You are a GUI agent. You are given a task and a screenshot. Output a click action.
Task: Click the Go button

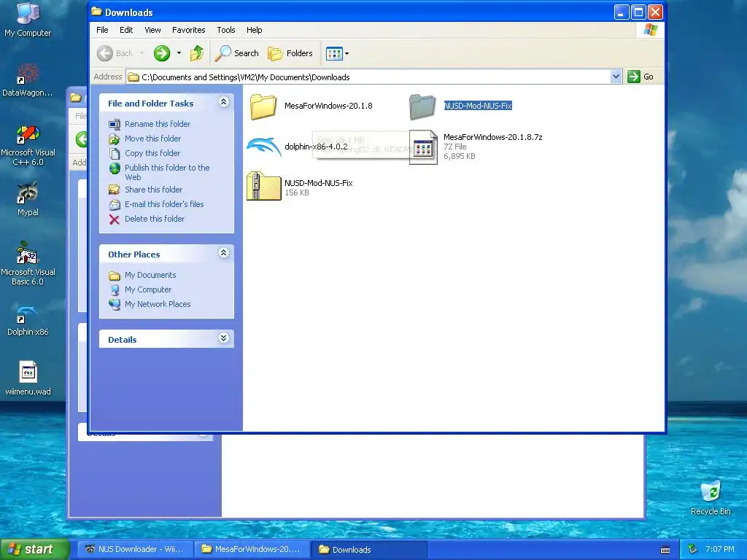point(640,77)
